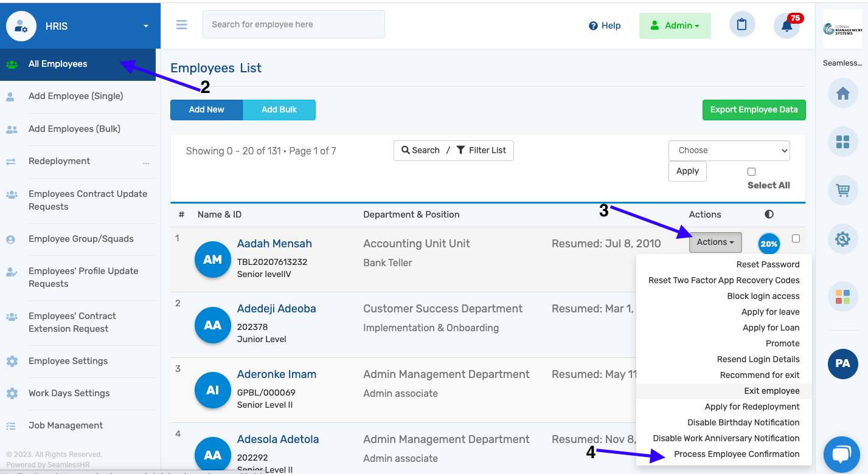Click the Export Employee Data button
Screen dimensions: 868x474
pyautogui.click(x=754, y=109)
